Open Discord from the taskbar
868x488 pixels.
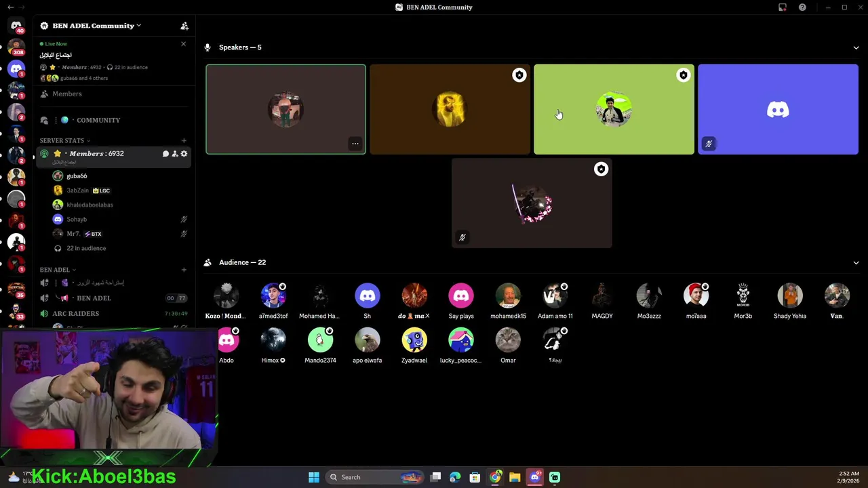(x=535, y=477)
